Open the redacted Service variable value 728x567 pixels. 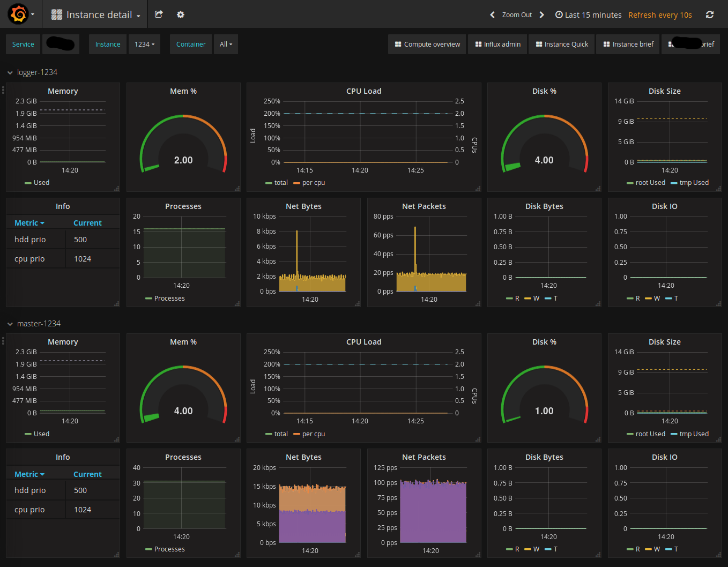(60, 44)
